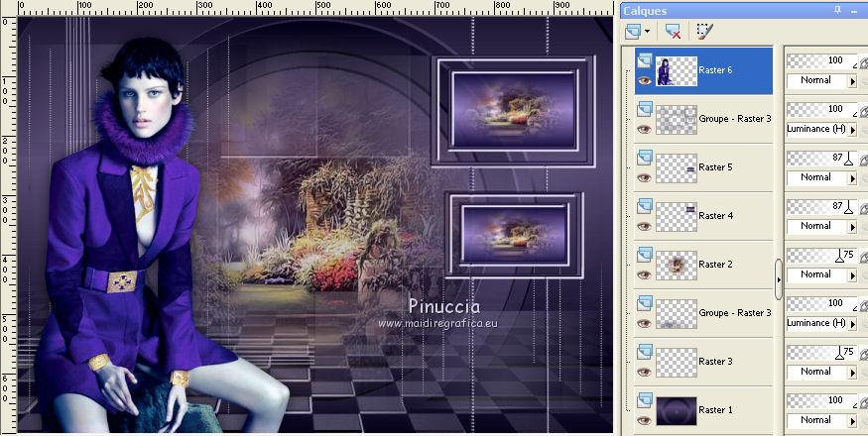Click the layer type icon of Raster 6
868x436 pixels.
645,60
